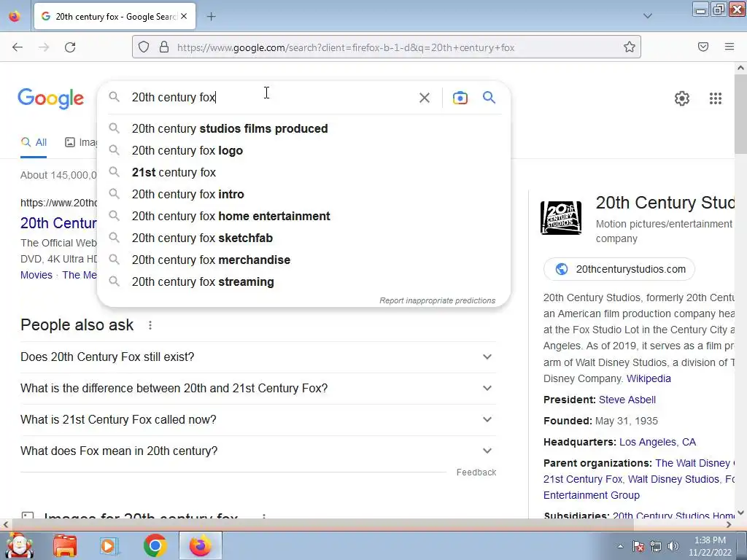Show site security lock information
This screenshot has height=560, width=747.
click(164, 47)
